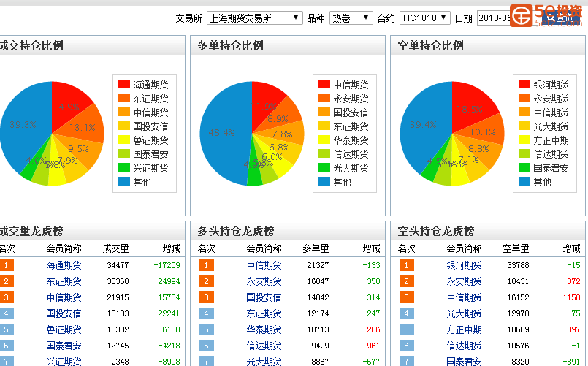Screen dimensions: 588x366
Task: Click the 空头持仓龙虎榜 panel title
Action: [x=436, y=231]
